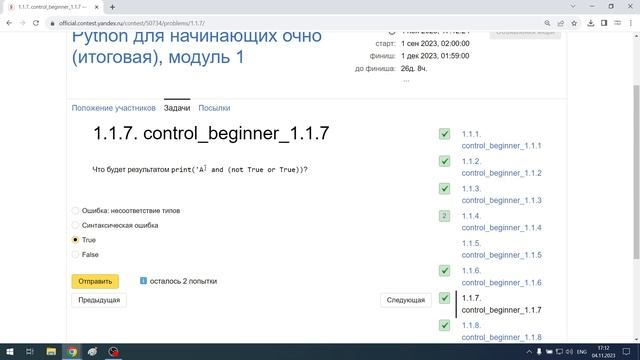The height and width of the screenshot is (360, 640).
Task: Switch to the 'Задачи' tab
Action: coord(177,108)
